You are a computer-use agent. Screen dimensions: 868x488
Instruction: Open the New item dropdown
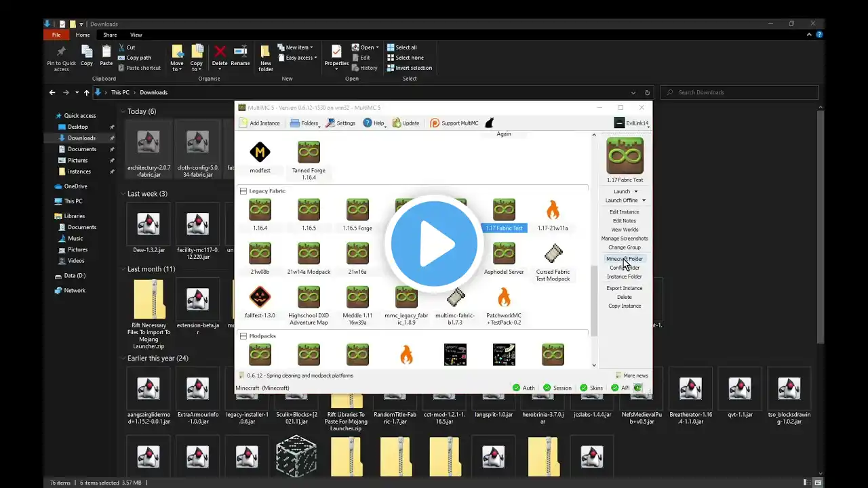point(296,47)
